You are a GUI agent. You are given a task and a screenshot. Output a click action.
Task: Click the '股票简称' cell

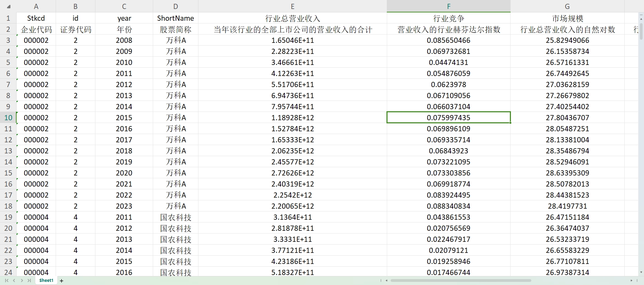coord(176,29)
